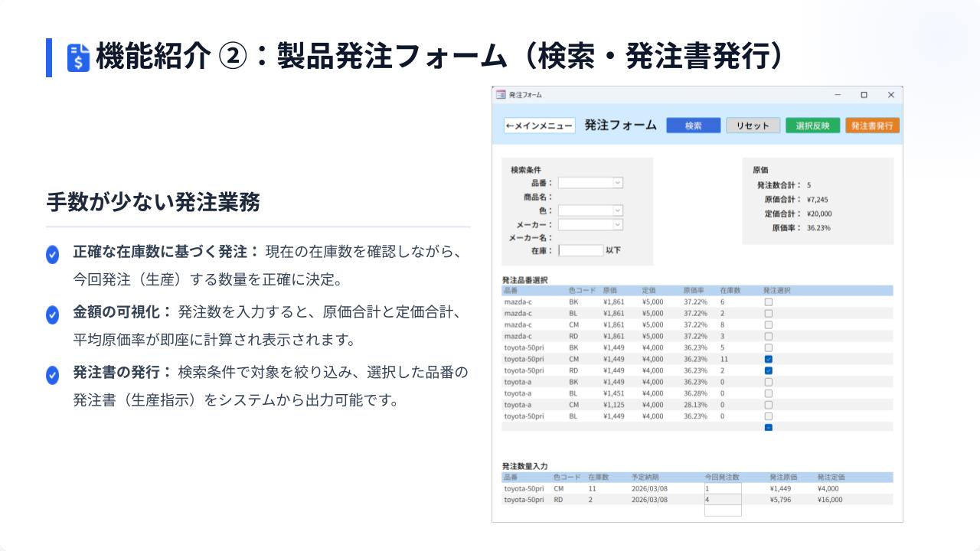Click the 在庫 threshold input field

[x=581, y=250]
